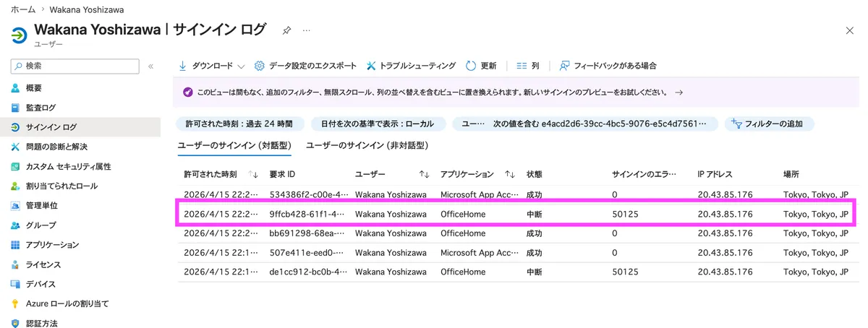The width and height of the screenshot is (868, 328).
Task: Click データ設定のエクスポート gear icon
Action: [260, 66]
